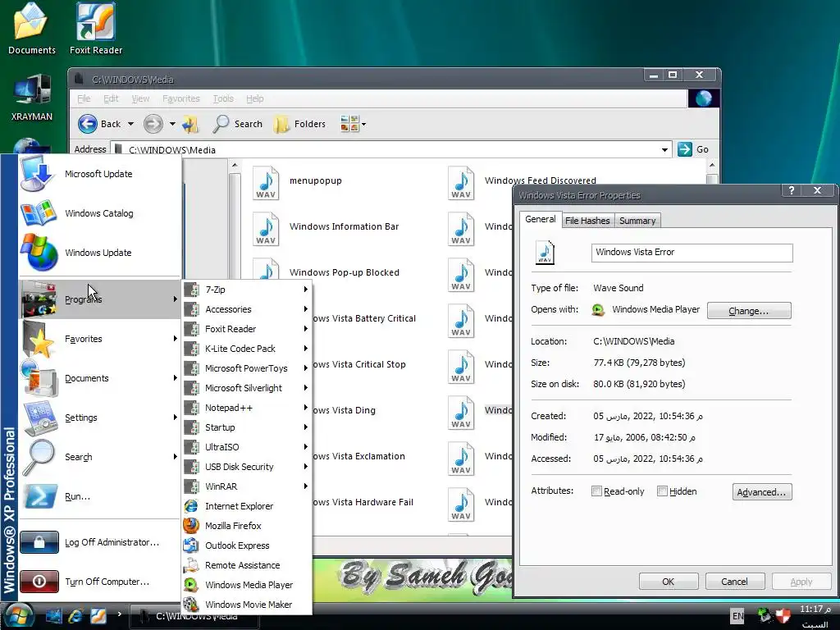This screenshot has width=840, height=630.
Task: Click OK in Properties dialog
Action: coord(668,582)
